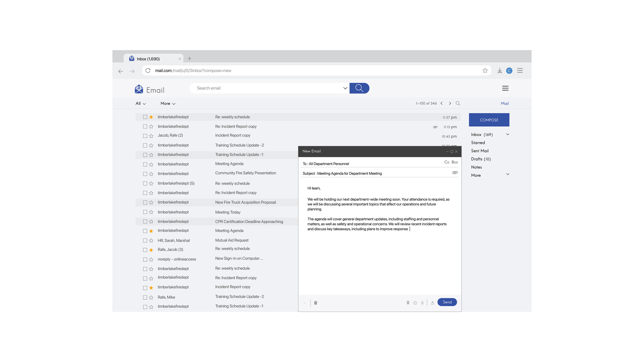Open text formatting underlined A icon
Image resolution: width=644 pixels, height=362 pixels.
coord(433,303)
